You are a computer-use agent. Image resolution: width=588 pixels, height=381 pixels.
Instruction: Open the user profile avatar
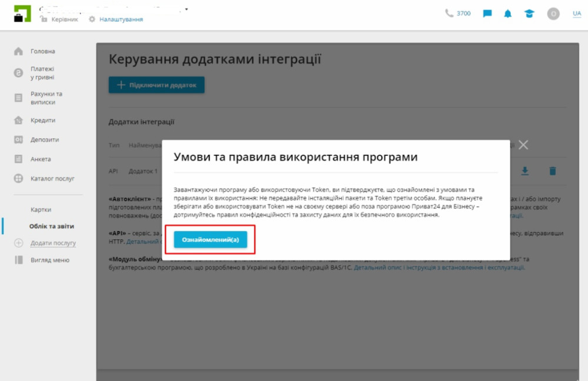553,14
